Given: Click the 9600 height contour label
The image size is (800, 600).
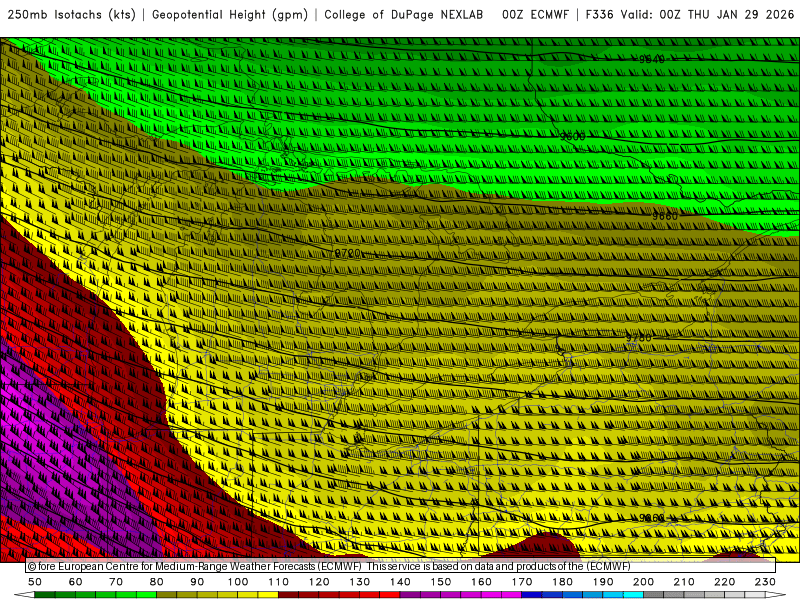Looking at the screenshot, I should [x=572, y=136].
